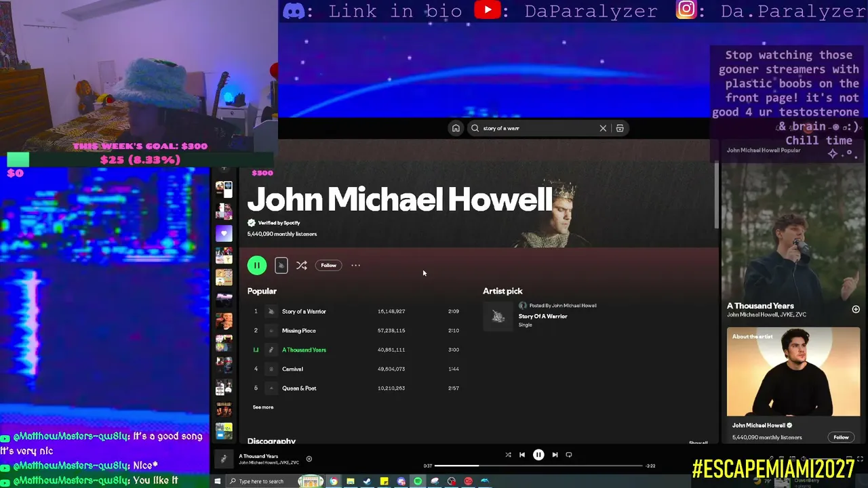
Task: Open now playing album art in player bar
Action: (x=224, y=460)
